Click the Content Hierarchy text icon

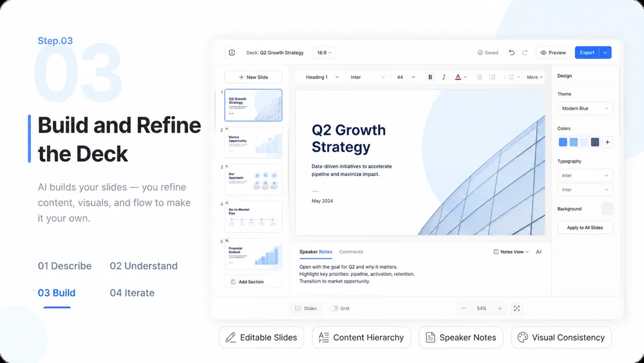[324, 337]
